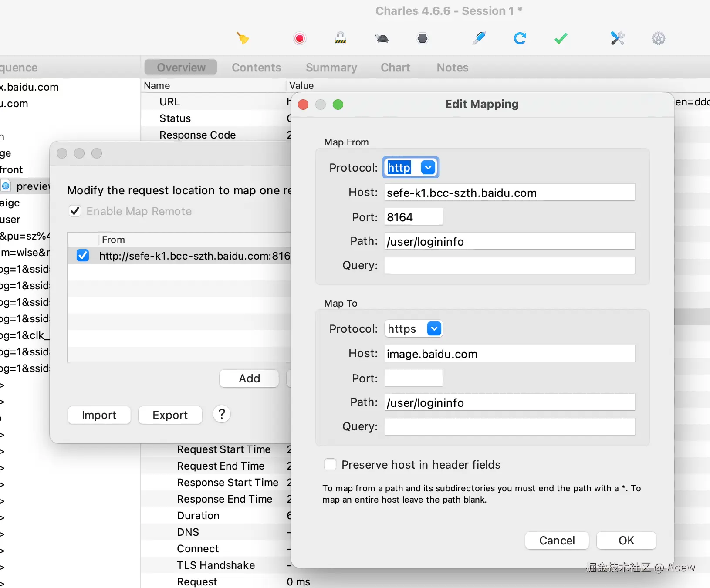Uncheck the sefe-k1.bcc-szth.baidu.com mapping row checkbox
710x588 pixels.
pyautogui.click(x=83, y=256)
